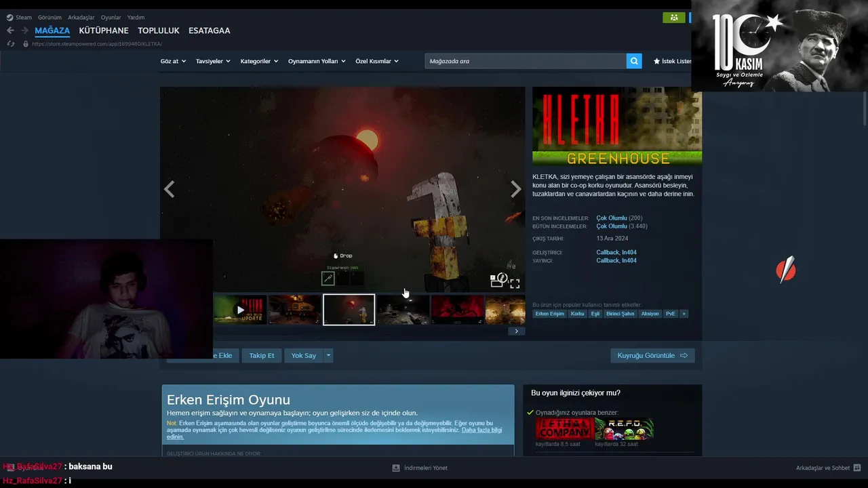
Task: Play the KLETKA update trailer thumbnail
Action: click(240, 310)
